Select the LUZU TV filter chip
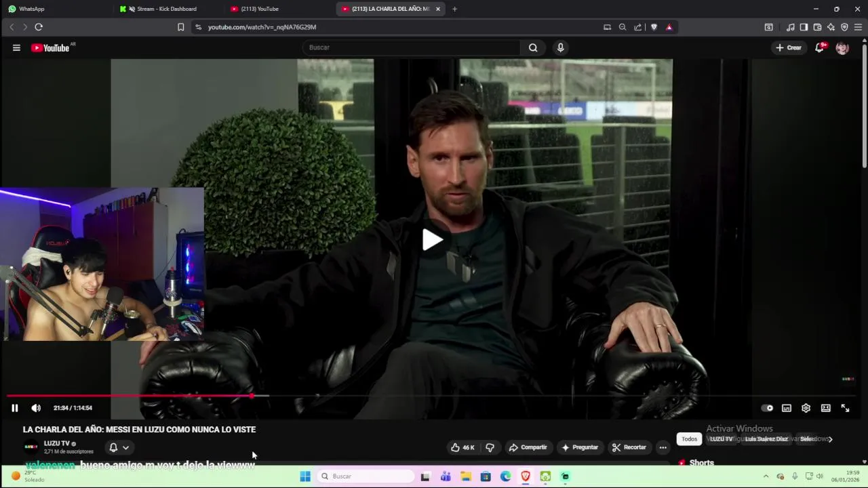The height and width of the screenshot is (488, 868). [721, 439]
